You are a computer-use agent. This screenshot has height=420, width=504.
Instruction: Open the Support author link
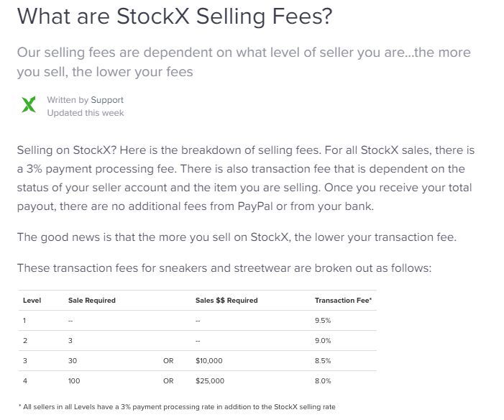(107, 100)
